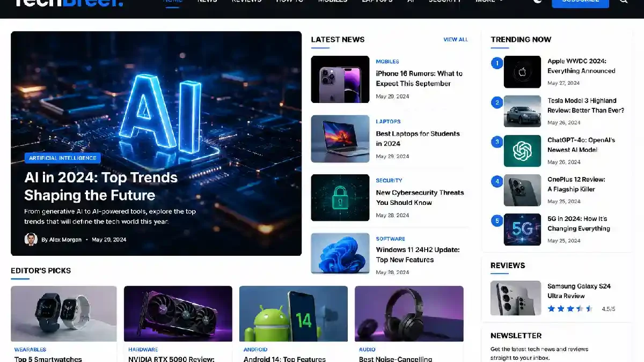Open the Reviews navigation item
This screenshot has width=644, height=362.
coord(246,1)
